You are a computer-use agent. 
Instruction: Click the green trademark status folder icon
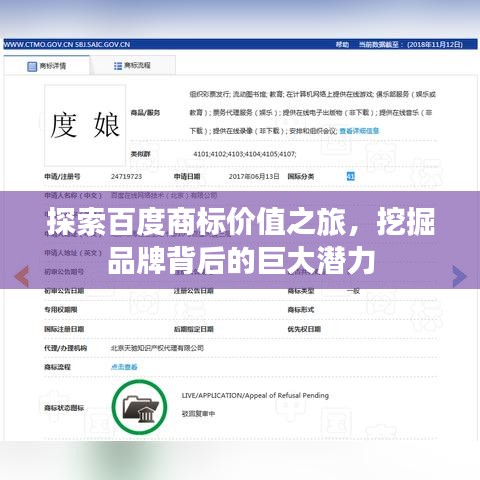(139, 407)
